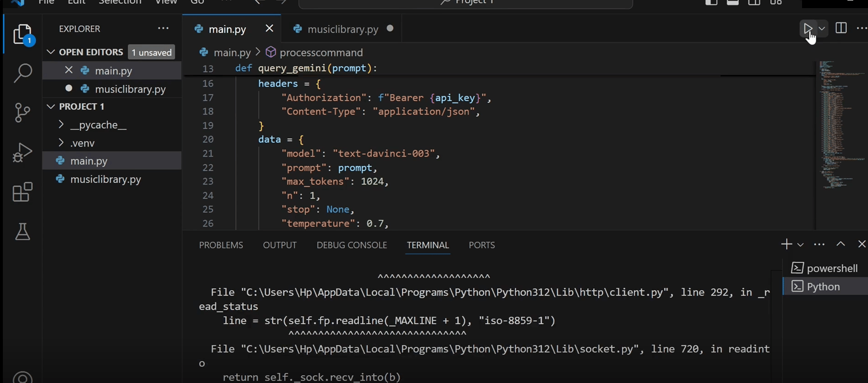The height and width of the screenshot is (383, 868).
Task: Open the Go menu
Action: (197, 2)
